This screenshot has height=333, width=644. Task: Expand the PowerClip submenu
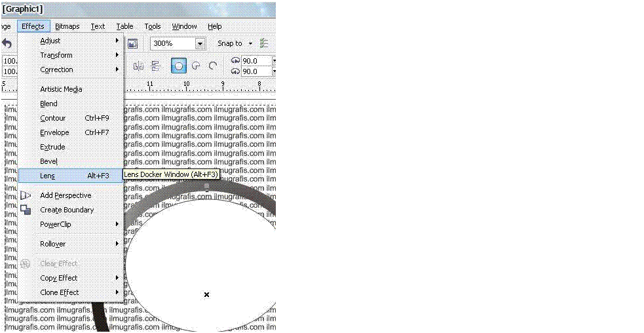click(x=117, y=224)
